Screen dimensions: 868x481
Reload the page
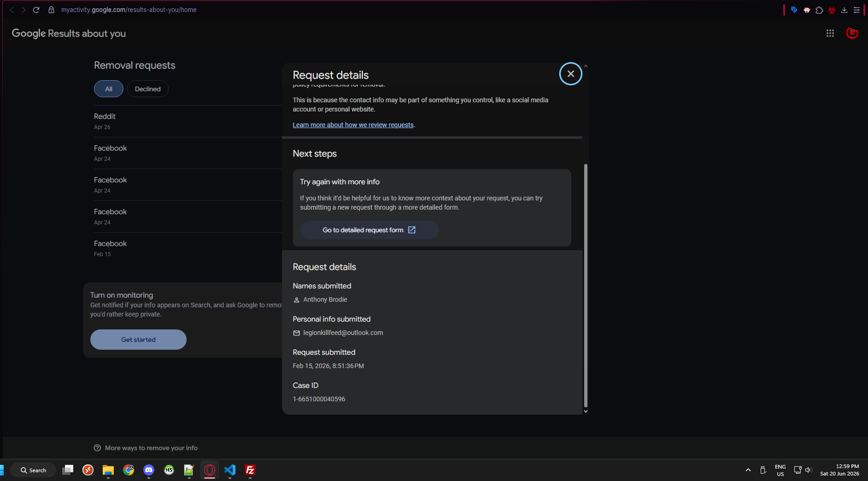tap(36, 10)
